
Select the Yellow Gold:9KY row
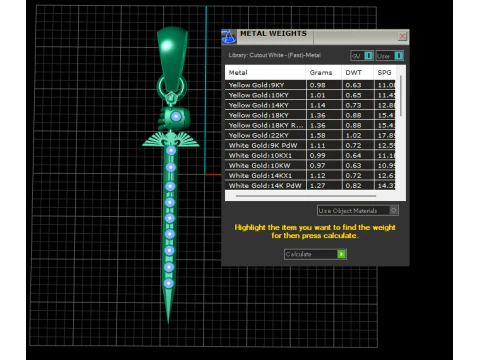tap(310, 85)
